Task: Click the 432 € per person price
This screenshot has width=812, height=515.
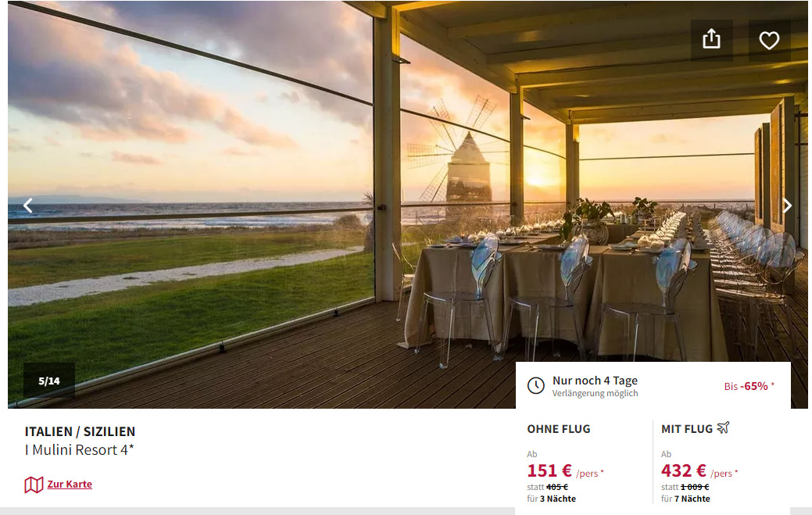Action: click(699, 471)
